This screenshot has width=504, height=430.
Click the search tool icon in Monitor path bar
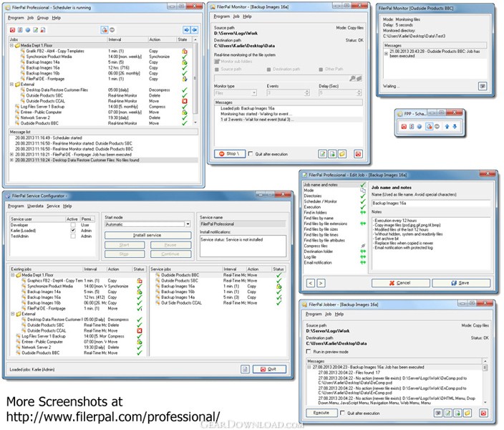(x=353, y=78)
